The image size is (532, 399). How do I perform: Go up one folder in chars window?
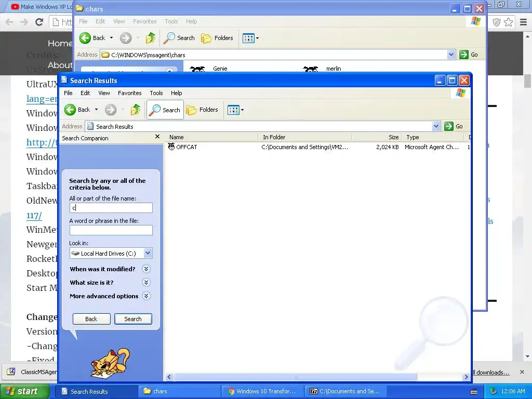pyautogui.click(x=151, y=38)
